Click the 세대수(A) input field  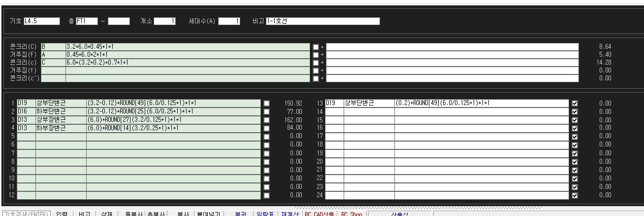click(x=228, y=21)
